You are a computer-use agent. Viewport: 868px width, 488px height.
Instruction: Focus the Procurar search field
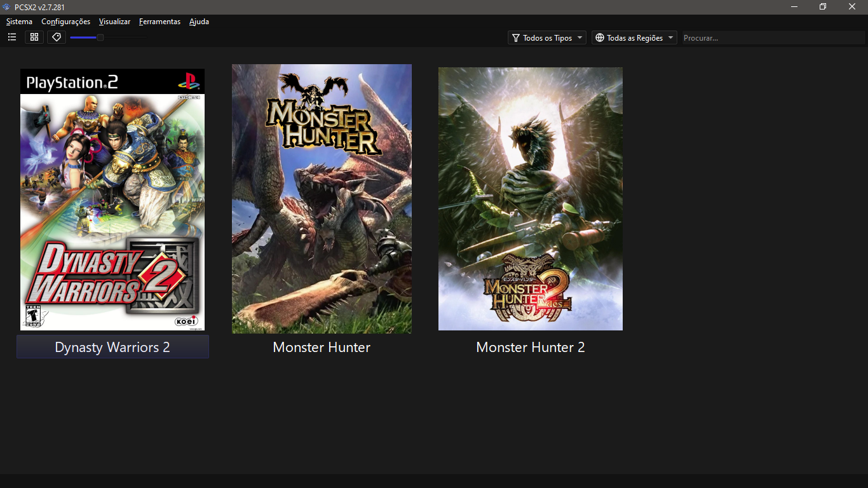click(x=773, y=38)
